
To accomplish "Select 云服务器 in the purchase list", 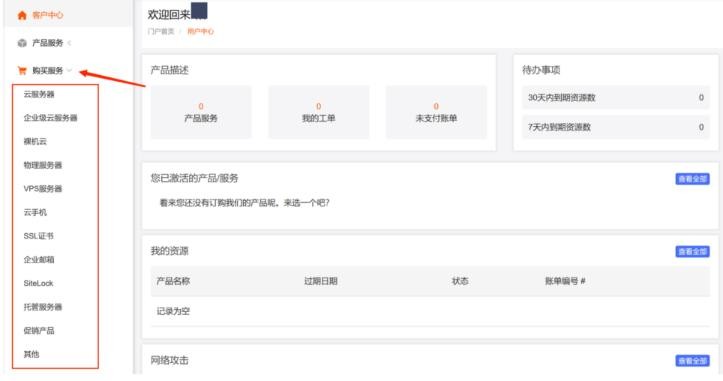I will 39,94.
